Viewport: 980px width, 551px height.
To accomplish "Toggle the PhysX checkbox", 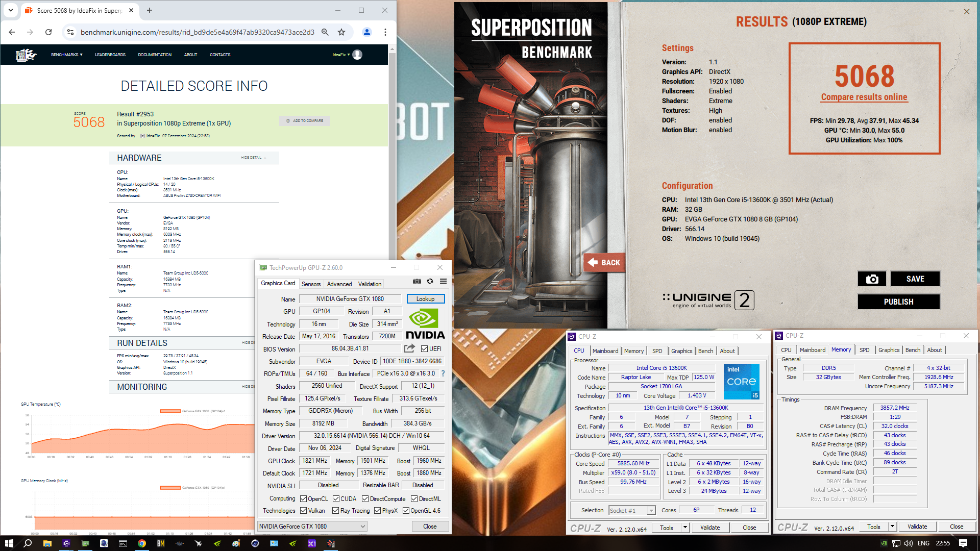I will pos(377,511).
